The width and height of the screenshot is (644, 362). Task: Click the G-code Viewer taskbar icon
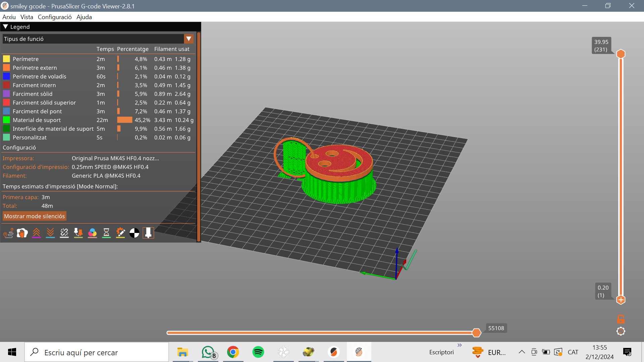pyautogui.click(x=359, y=352)
